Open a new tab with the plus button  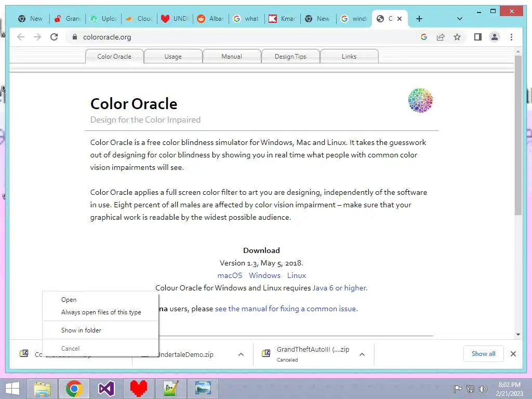[x=419, y=19]
